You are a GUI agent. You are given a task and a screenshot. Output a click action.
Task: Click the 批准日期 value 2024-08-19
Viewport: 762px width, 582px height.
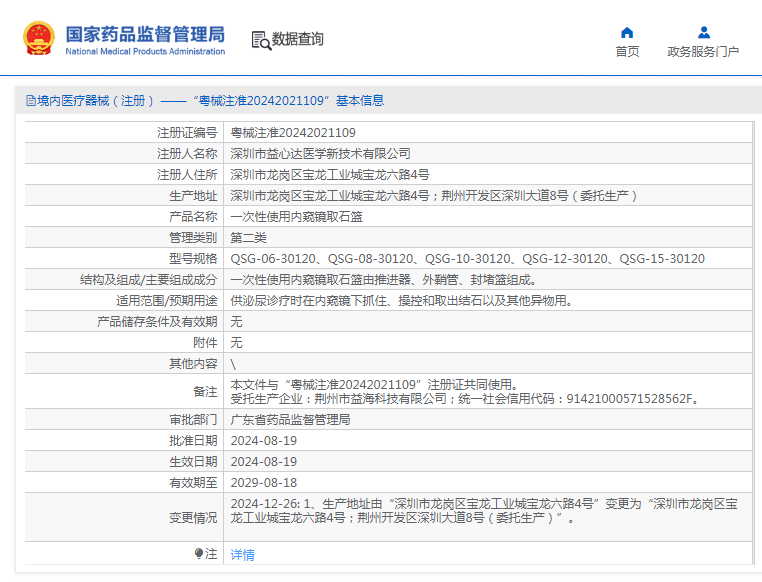click(263, 441)
